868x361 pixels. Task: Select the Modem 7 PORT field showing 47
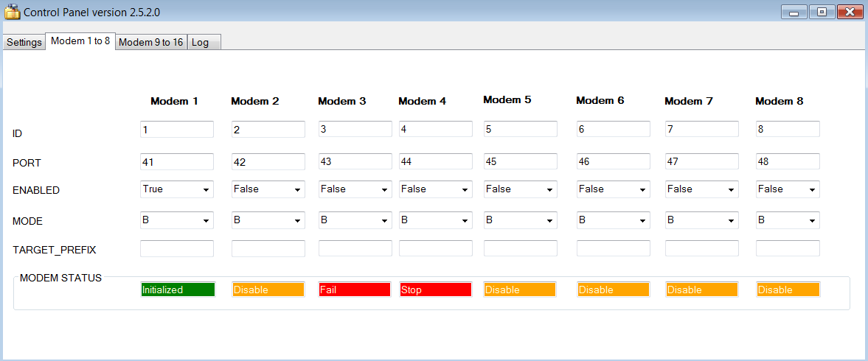[x=701, y=161]
